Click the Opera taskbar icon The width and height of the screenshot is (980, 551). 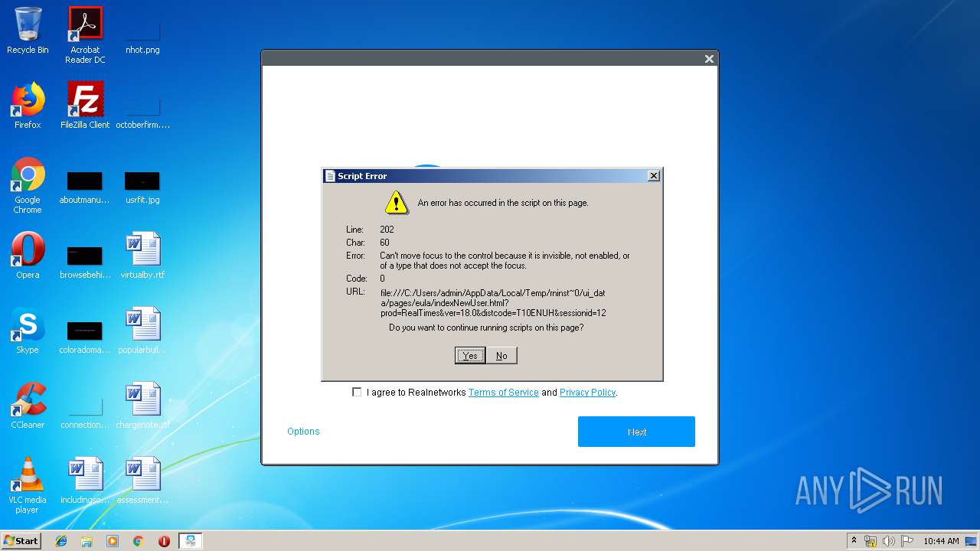click(164, 541)
